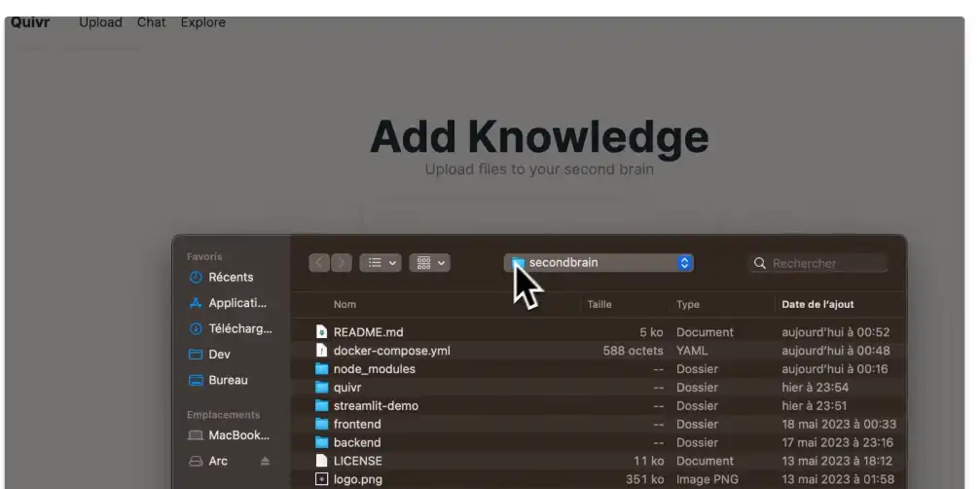Click the streamlit-demo folder icon
980x489 pixels.
(321, 406)
